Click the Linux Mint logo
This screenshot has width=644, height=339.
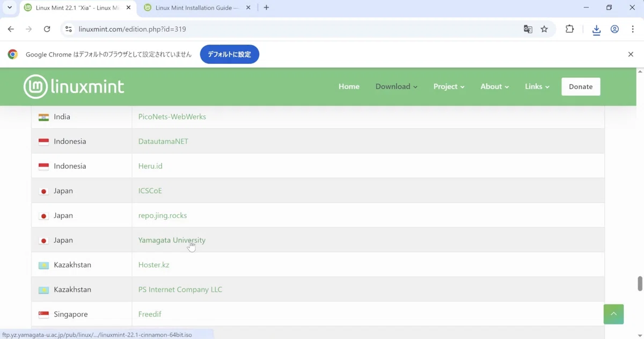[x=74, y=86]
